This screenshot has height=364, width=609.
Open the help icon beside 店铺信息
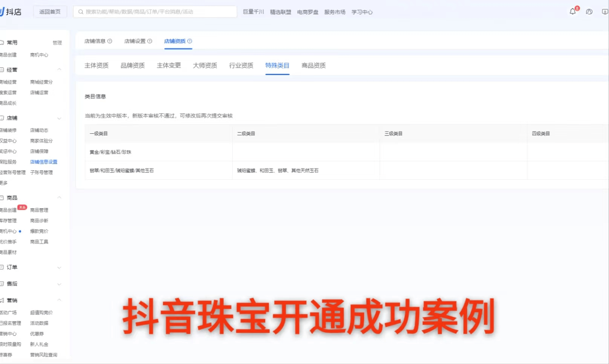(110, 41)
